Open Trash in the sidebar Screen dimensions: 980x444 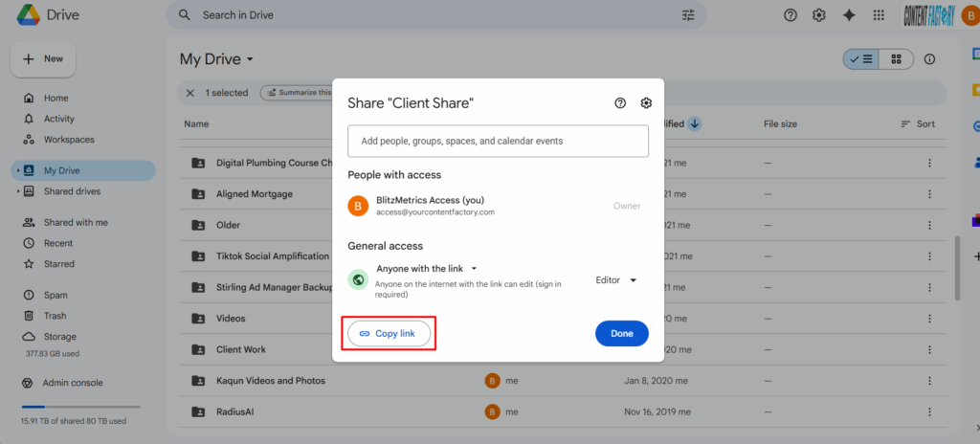55,316
